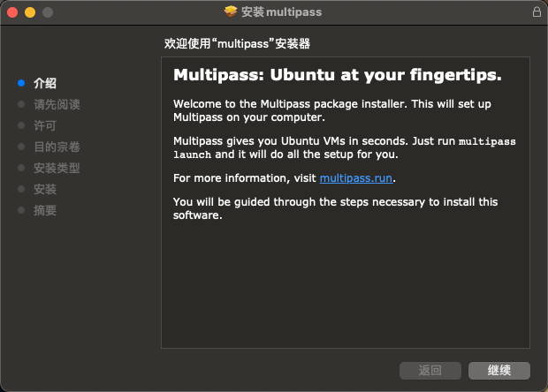
Task: Click the lock icon in title bar
Action: [x=537, y=11]
